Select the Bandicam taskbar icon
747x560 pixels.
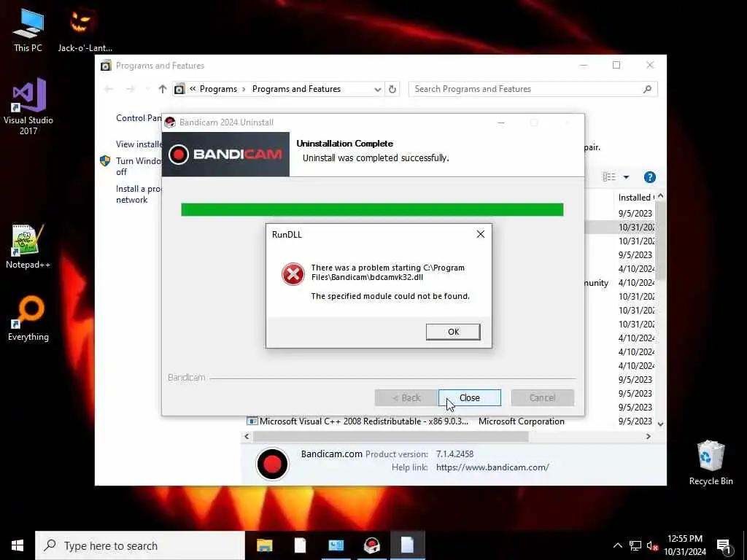click(371, 545)
